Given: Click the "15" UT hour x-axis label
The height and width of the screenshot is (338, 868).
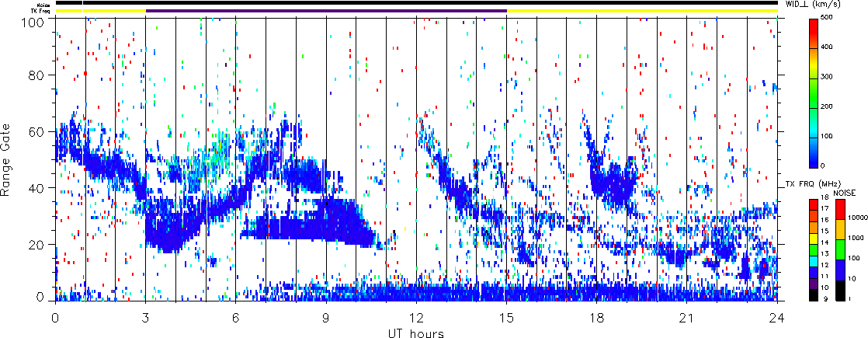Looking at the screenshot, I should click(506, 319).
